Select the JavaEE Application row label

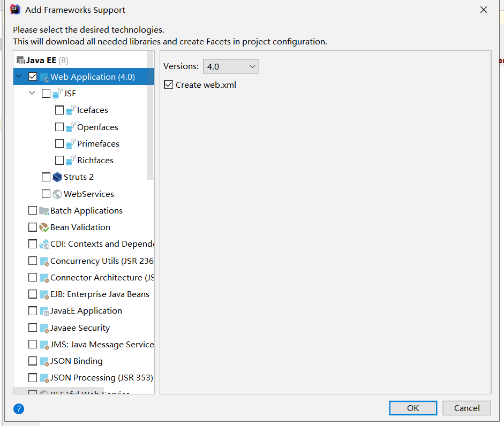(x=86, y=311)
